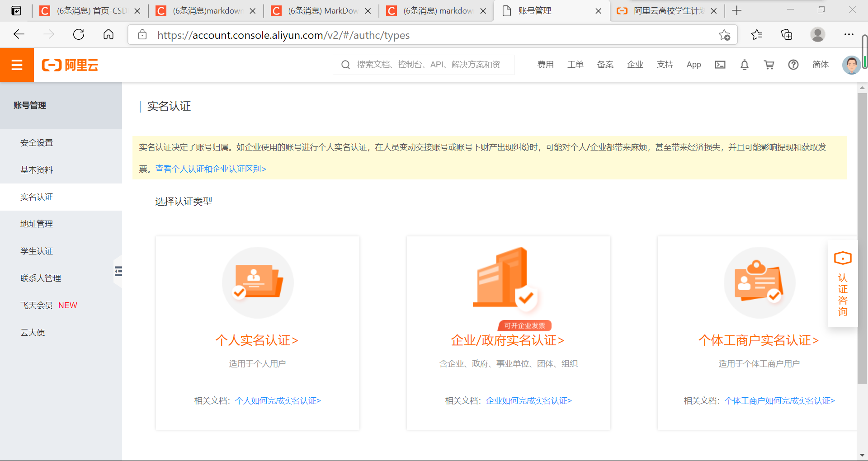Open browser collections
Screen dimensions: 868x461
pyautogui.click(x=787, y=34)
